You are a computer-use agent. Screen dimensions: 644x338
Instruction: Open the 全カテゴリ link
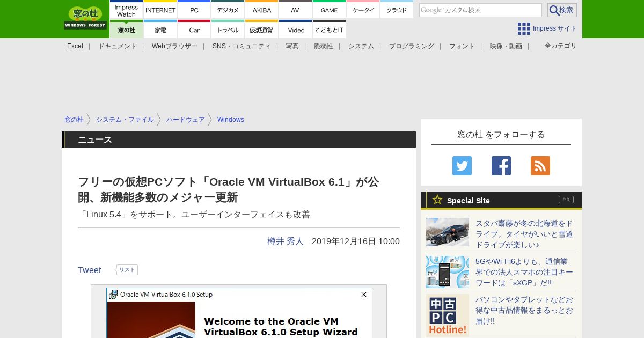(x=561, y=46)
